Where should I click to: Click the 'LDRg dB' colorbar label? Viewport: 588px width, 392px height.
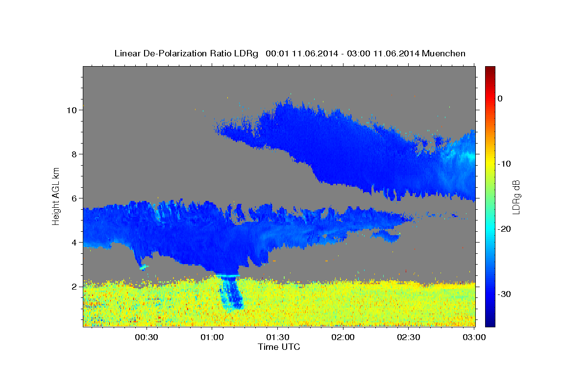click(x=515, y=197)
